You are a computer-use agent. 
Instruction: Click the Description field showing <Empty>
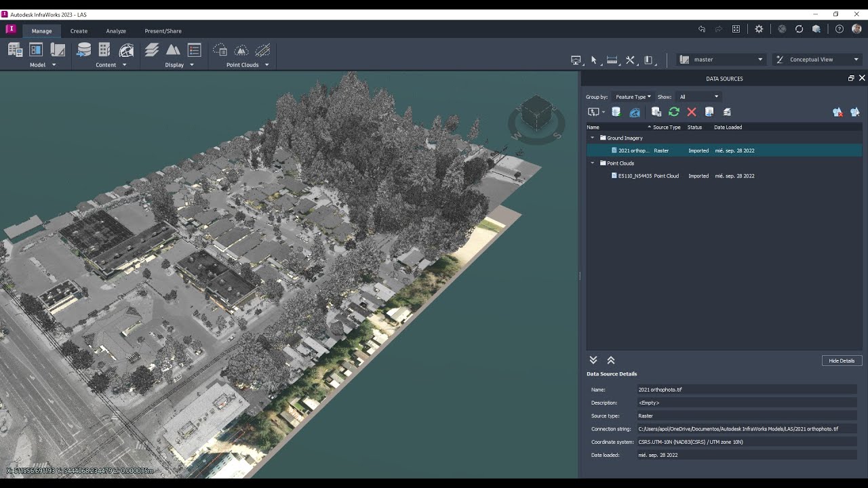pos(747,403)
